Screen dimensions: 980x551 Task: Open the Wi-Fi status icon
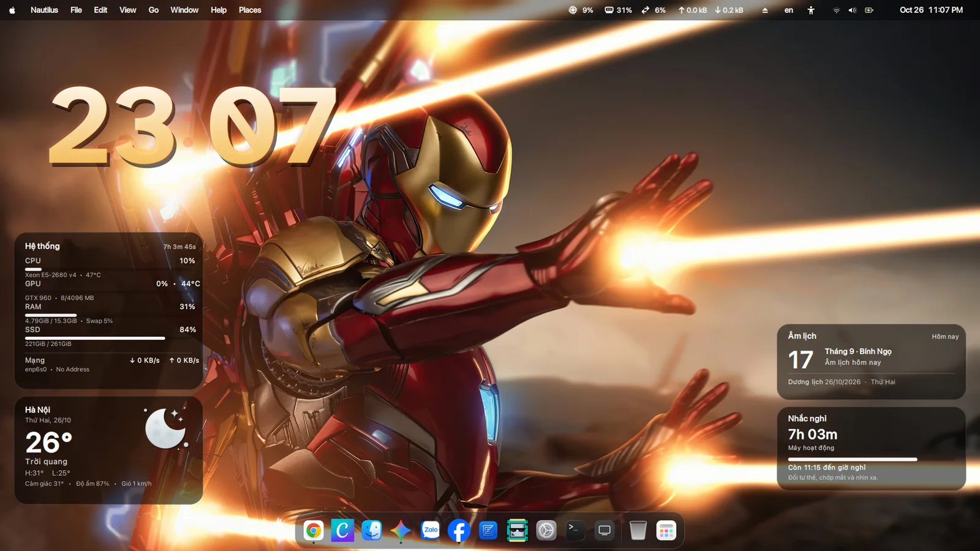click(836, 10)
